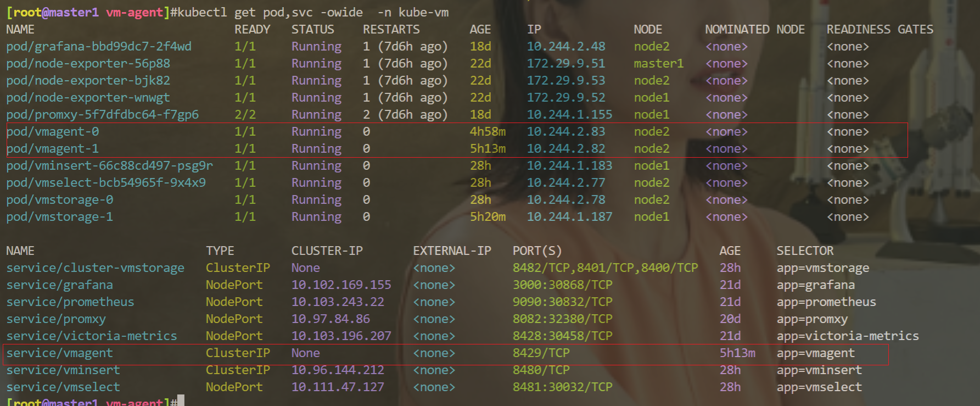
Task: Click pod IP '10.244.2.82'
Action: [x=566, y=149]
